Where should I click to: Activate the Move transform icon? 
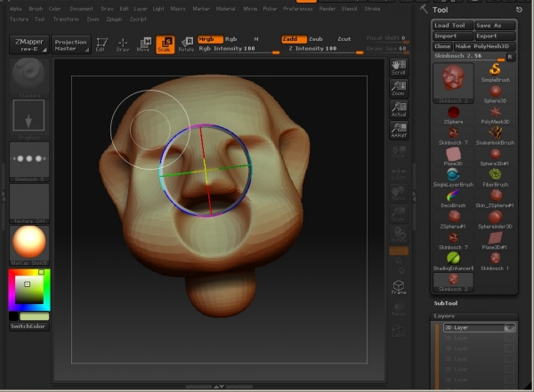pos(143,44)
